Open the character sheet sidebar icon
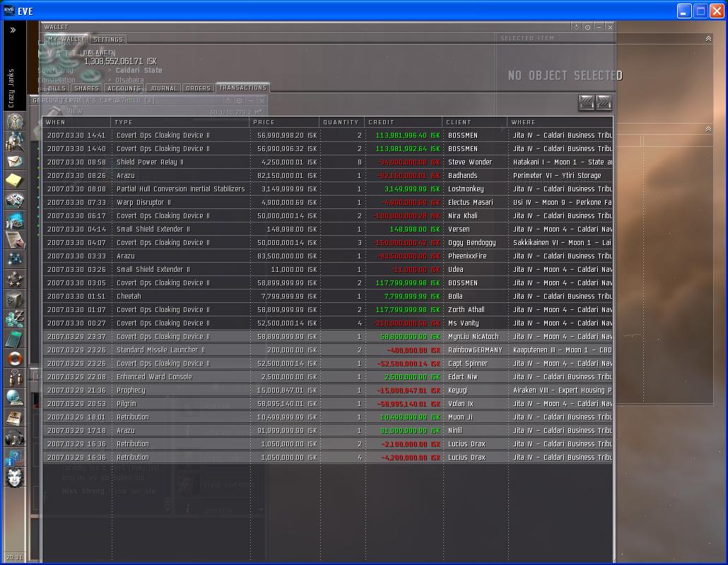The width and height of the screenshot is (728, 565). 14,121
